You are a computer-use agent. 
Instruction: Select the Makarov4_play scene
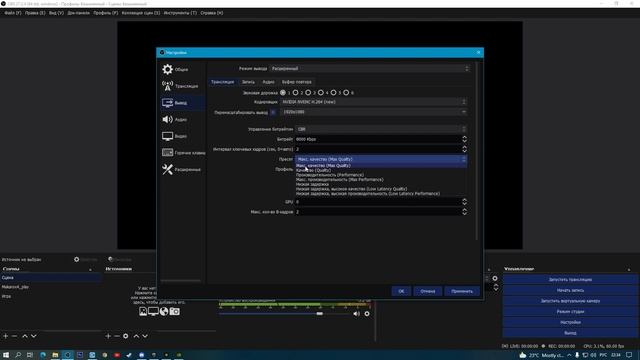point(15,287)
